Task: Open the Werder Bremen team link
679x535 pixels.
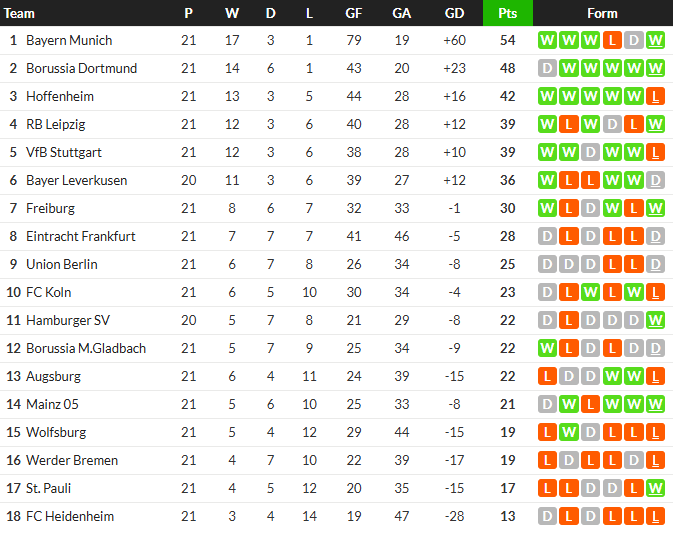Action: pos(72,460)
